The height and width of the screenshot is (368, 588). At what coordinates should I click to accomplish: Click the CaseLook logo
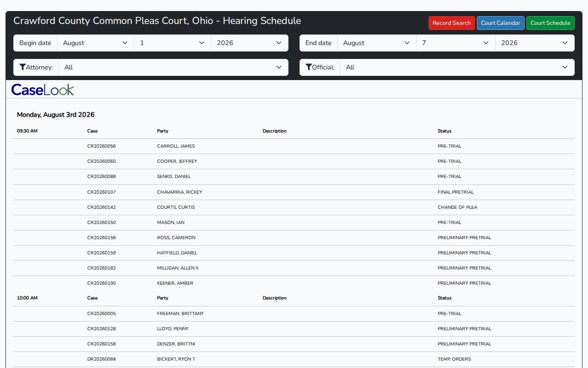(43, 89)
